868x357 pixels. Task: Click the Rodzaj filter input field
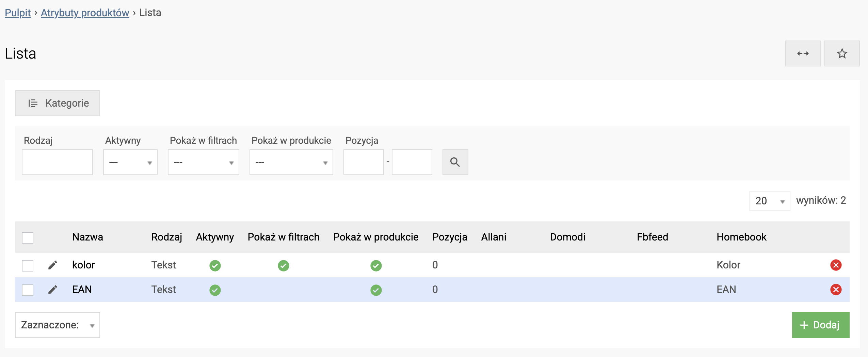57,162
